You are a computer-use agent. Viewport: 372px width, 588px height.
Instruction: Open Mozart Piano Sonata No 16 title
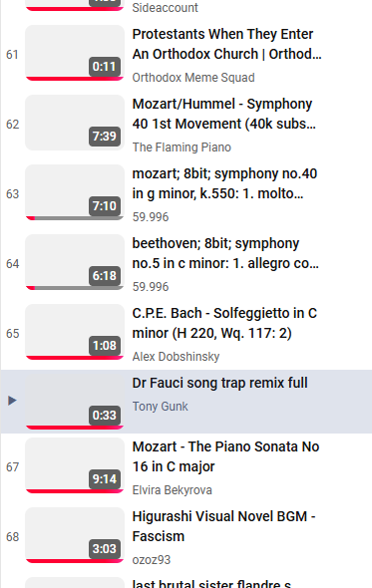225,456
